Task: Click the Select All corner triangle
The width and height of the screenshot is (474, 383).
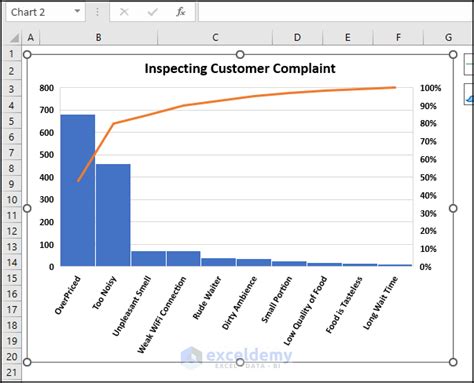Action: tap(13, 38)
